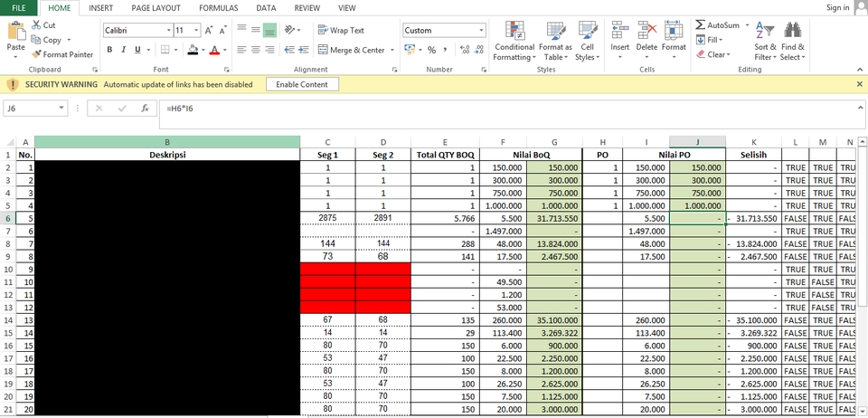This screenshot has height=418, width=868.
Task: Click the Paste icon
Action: [15, 32]
